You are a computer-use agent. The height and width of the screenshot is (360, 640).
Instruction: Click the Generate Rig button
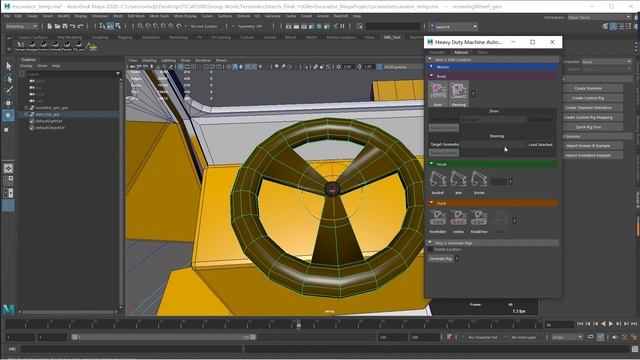point(440,259)
